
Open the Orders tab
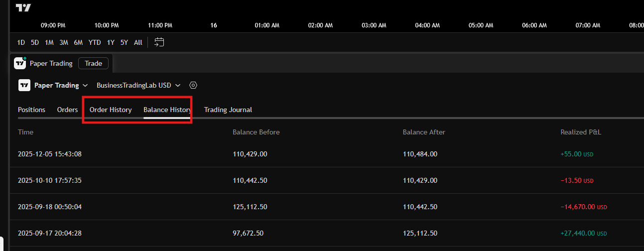click(67, 110)
